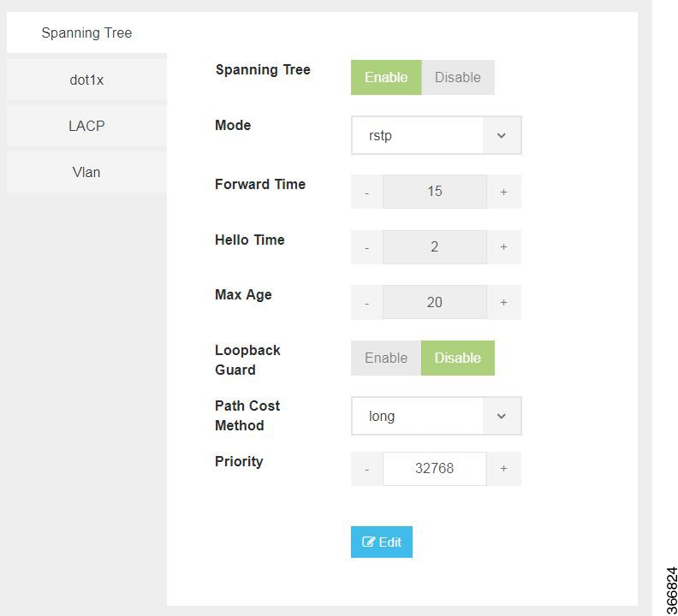Decrease Max Age with minus button

366,302
